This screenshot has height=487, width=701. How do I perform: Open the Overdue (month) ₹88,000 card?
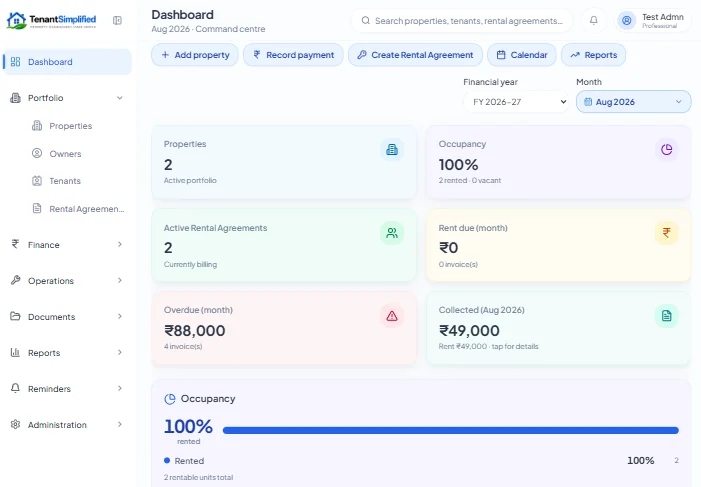284,329
